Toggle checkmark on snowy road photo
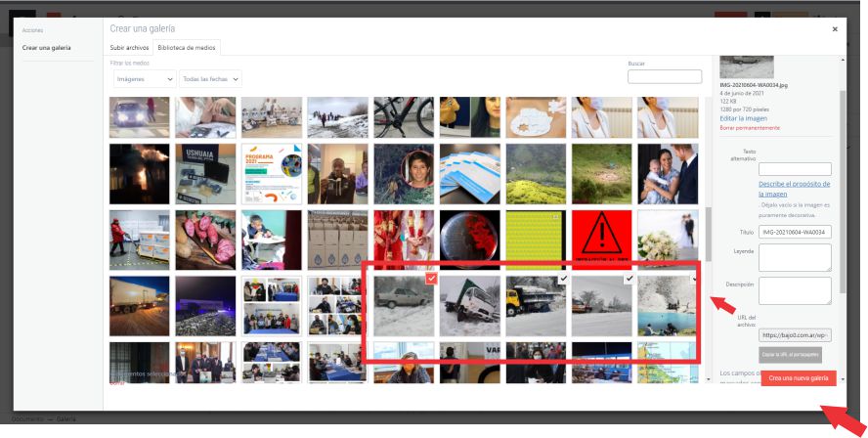The width and height of the screenshot is (868, 438). (629, 280)
